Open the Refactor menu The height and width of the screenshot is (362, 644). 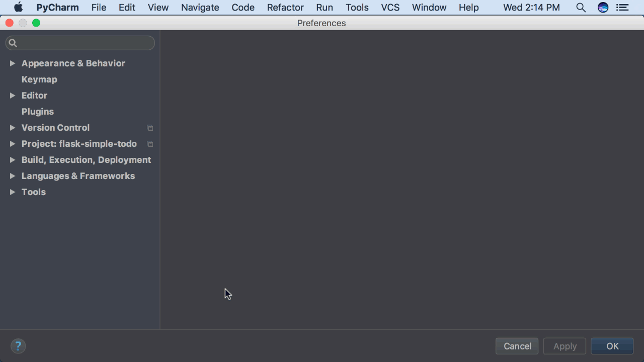click(285, 8)
